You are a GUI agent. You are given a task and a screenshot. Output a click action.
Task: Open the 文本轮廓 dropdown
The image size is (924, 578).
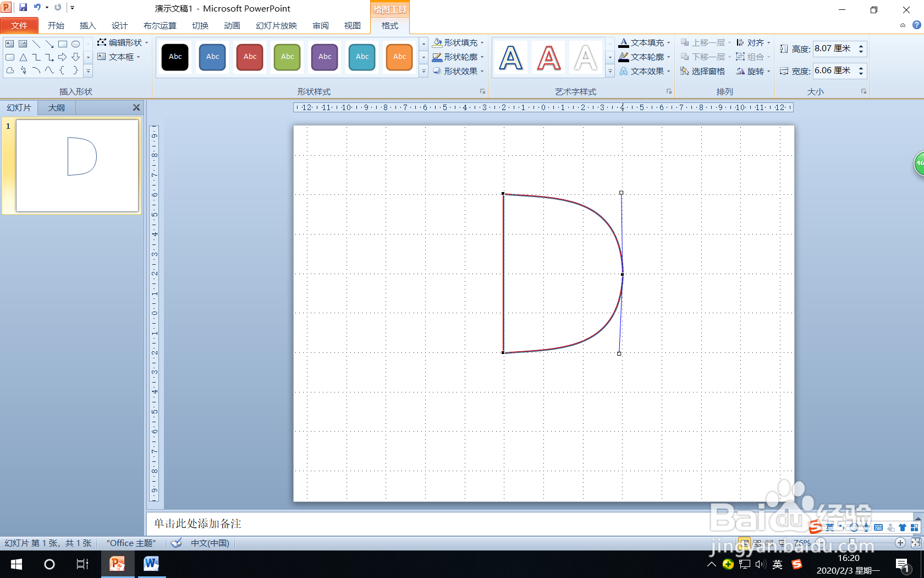tap(645, 57)
